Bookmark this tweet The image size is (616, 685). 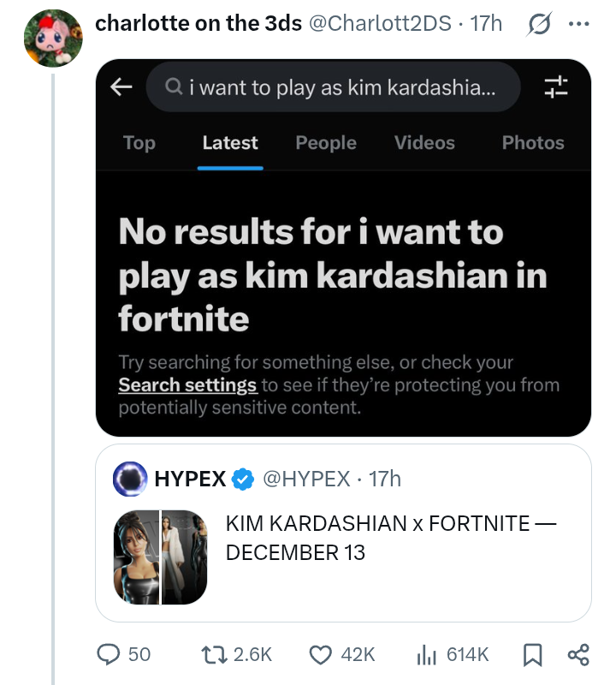pos(531,655)
